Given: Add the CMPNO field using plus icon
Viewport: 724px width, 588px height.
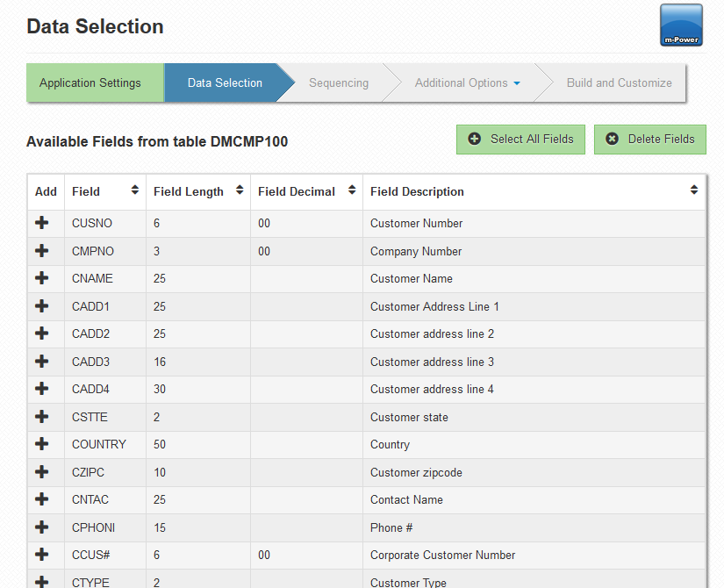Looking at the screenshot, I should [x=41, y=251].
